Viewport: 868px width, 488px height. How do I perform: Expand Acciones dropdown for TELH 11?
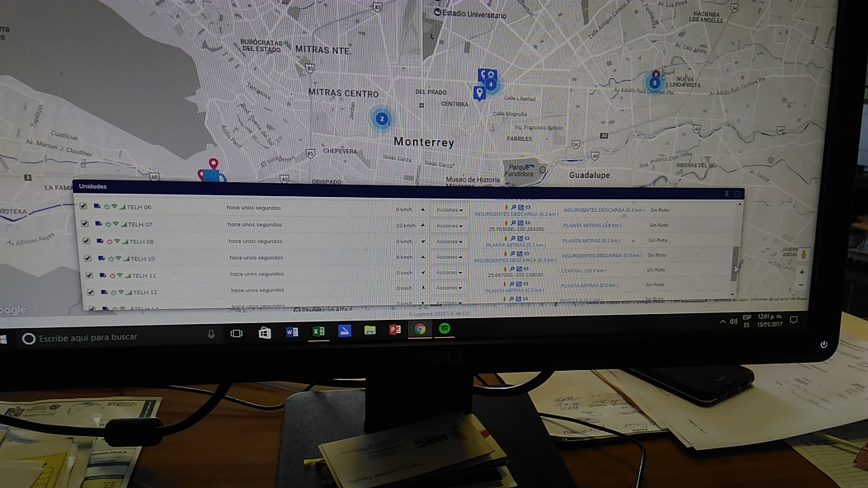pos(449,272)
